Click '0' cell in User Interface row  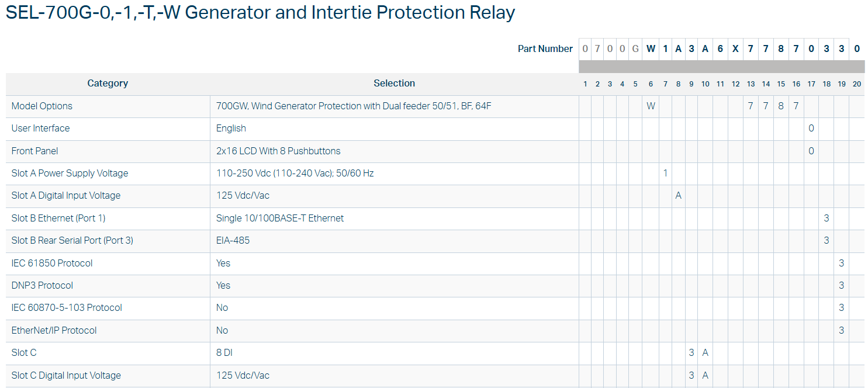pos(811,129)
